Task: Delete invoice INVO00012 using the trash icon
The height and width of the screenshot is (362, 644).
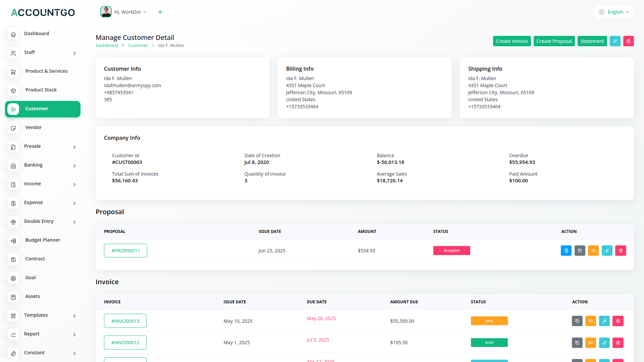Action: pos(618,343)
